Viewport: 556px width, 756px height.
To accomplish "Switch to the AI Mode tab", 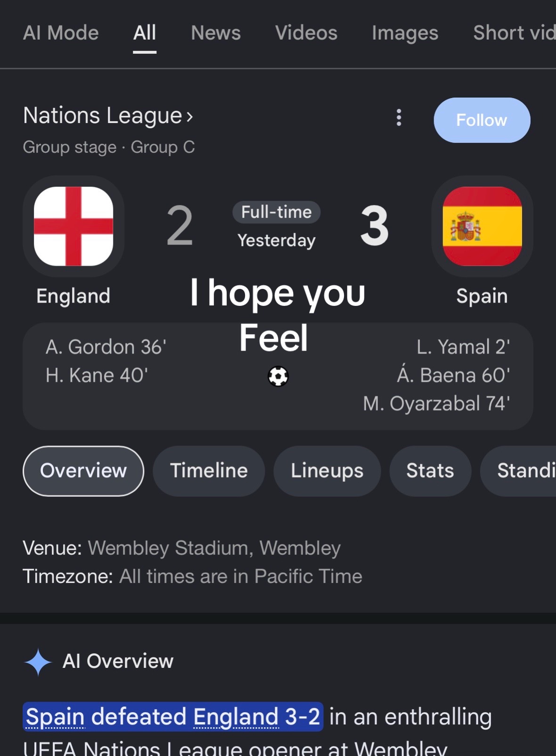I will tap(61, 33).
